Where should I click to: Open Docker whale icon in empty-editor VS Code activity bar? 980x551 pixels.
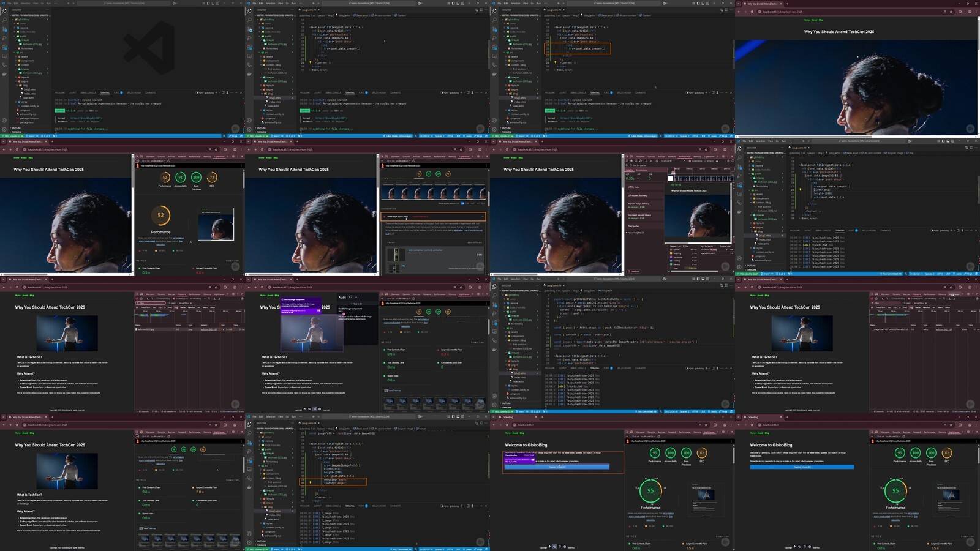[x=4, y=74]
